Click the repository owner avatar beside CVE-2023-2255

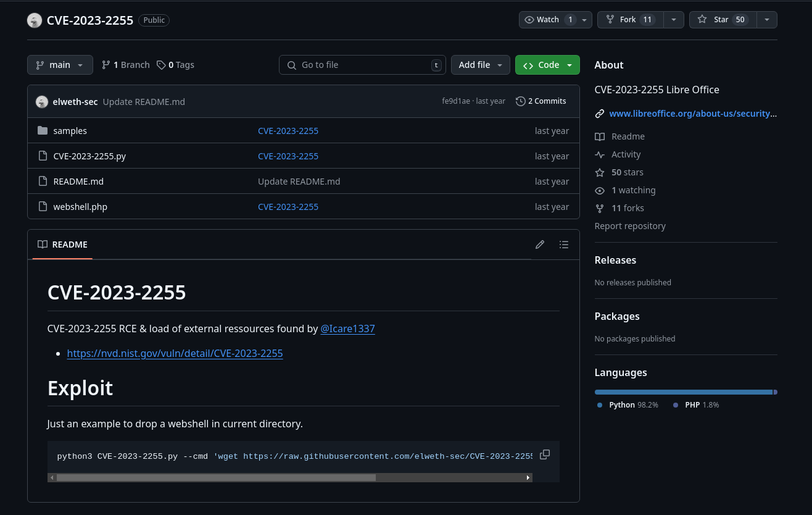click(x=35, y=20)
